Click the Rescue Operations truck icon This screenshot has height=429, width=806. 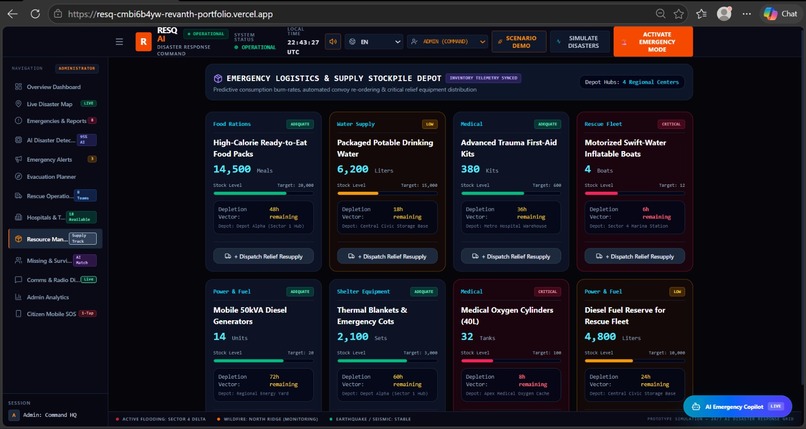coord(19,196)
